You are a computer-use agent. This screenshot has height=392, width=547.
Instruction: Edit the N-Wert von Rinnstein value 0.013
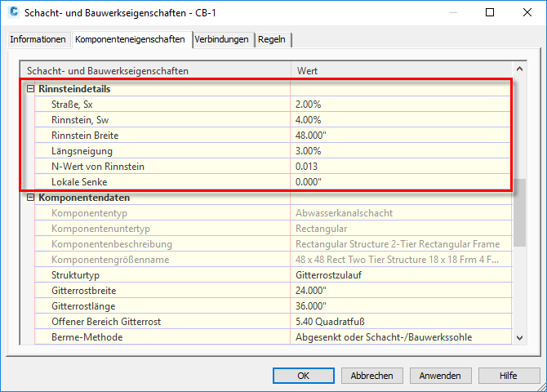pyautogui.click(x=401, y=167)
